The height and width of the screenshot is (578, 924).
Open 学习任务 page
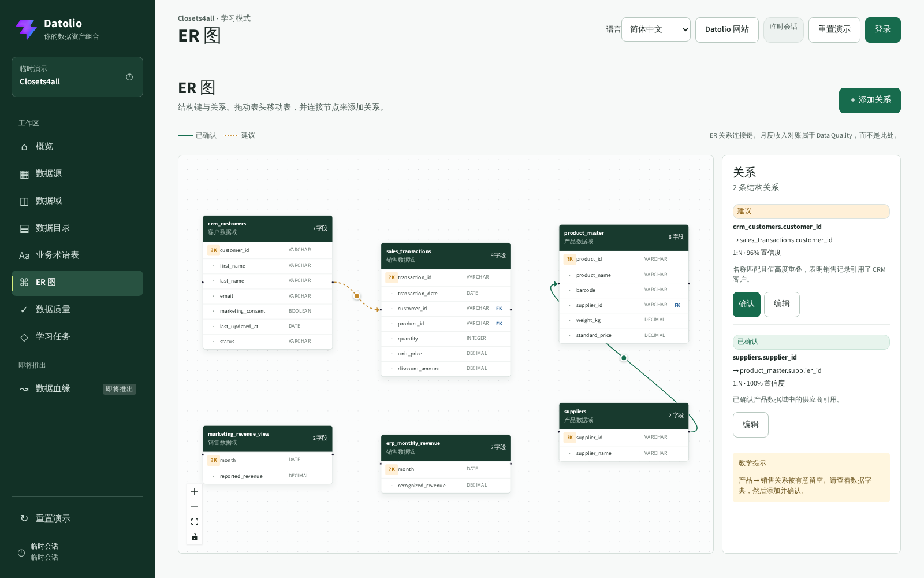pos(77,337)
